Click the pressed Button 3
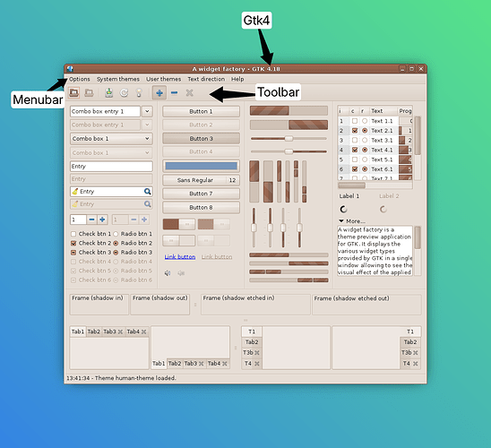Screen dimensions: 491x448 coord(201,138)
